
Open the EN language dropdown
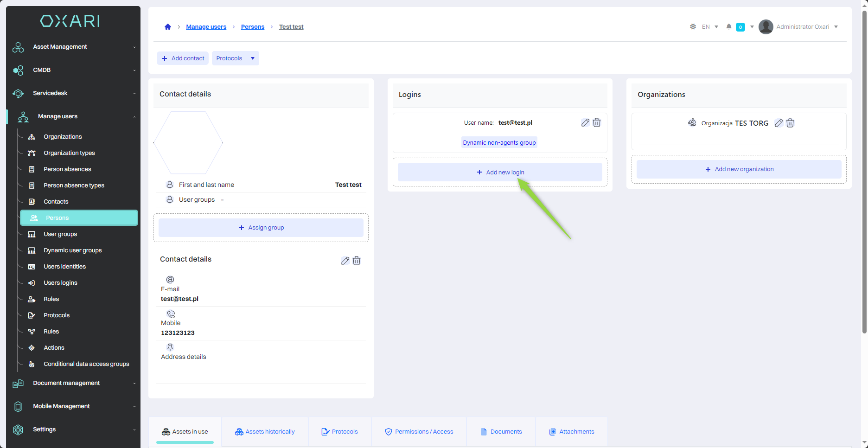tap(710, 27)
